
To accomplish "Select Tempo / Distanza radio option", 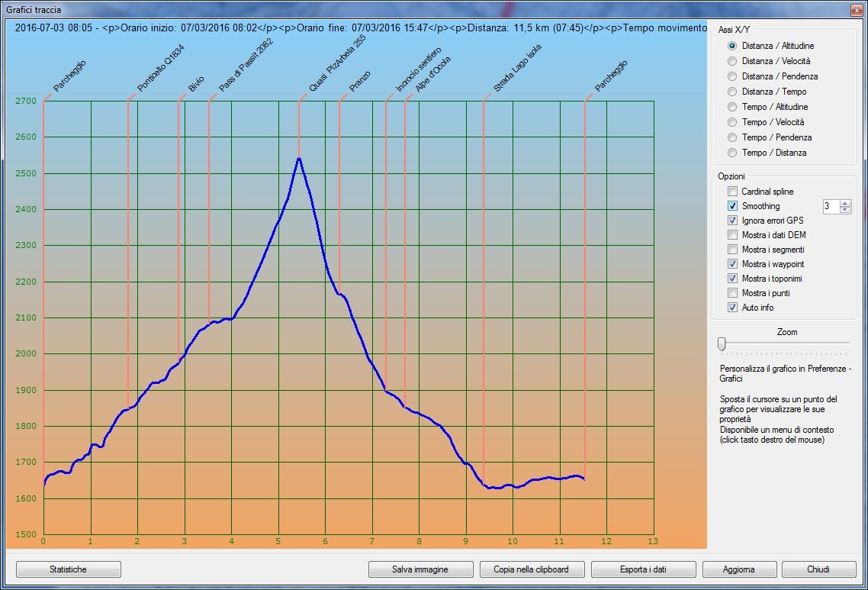I will click(732, 153).
